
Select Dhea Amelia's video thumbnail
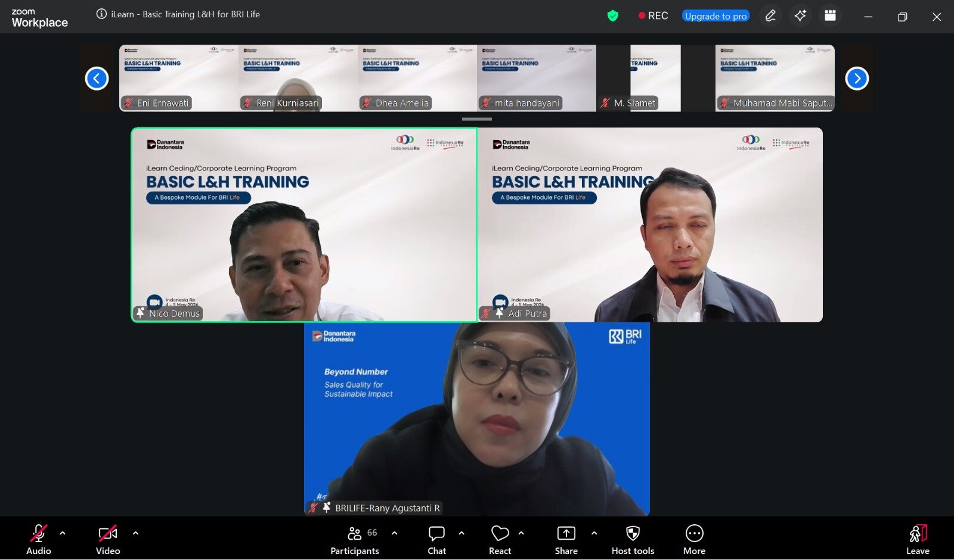tap(417, 78)
